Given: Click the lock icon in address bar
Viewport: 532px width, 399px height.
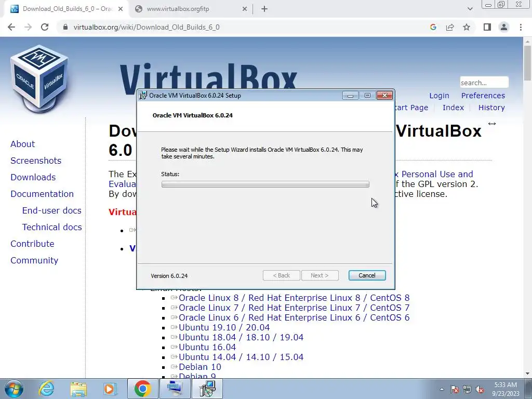Looking at the screenshot, I should pyautogui.click(x=65, y=27).
